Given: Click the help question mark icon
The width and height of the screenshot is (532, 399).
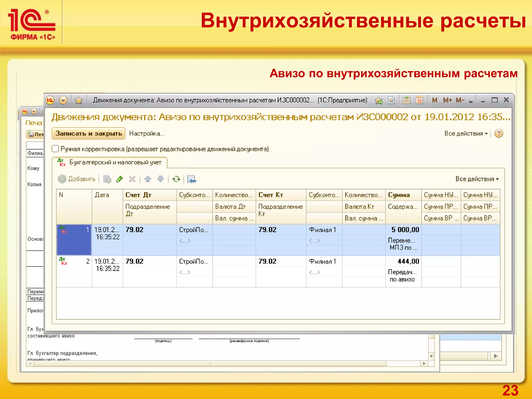Looking at the screenshot, I should click(x=498, y=134).
